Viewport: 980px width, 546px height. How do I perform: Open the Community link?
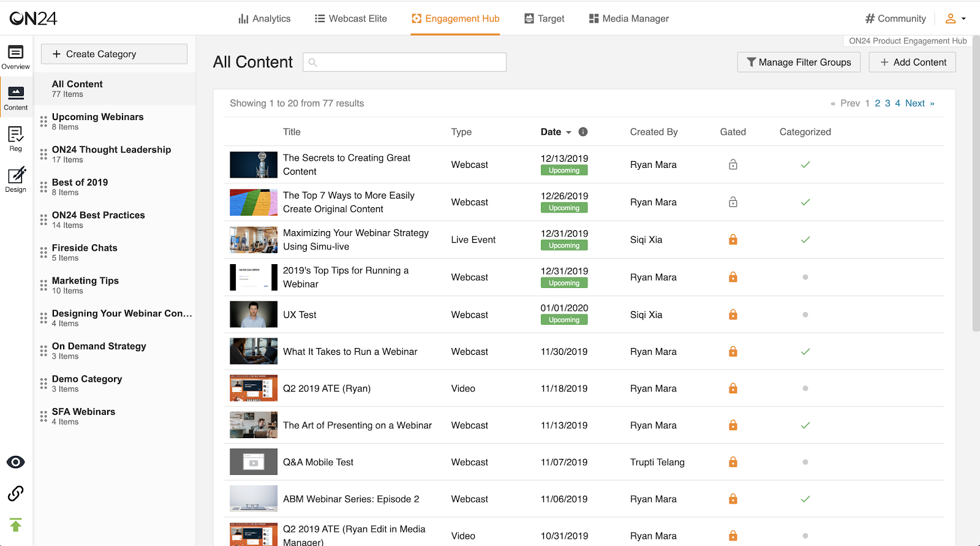click(x=895, y=18)
